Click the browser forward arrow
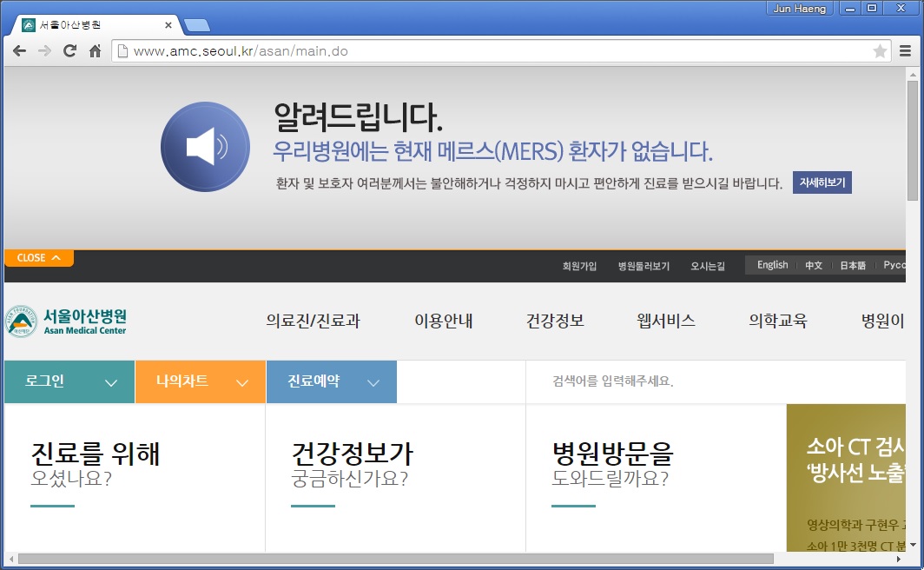This screenshot has height=570, width=924. point(44,50)
